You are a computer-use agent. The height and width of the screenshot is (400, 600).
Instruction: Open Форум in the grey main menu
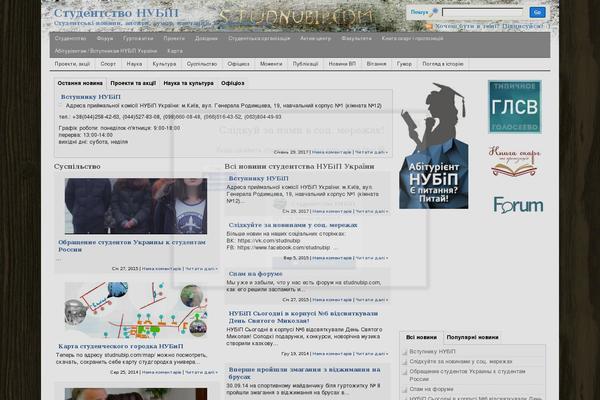(x=105, y=38)
